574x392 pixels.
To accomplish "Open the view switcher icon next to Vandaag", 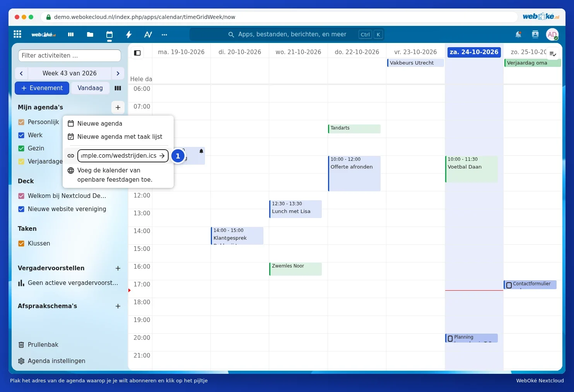I will point(118,88).
